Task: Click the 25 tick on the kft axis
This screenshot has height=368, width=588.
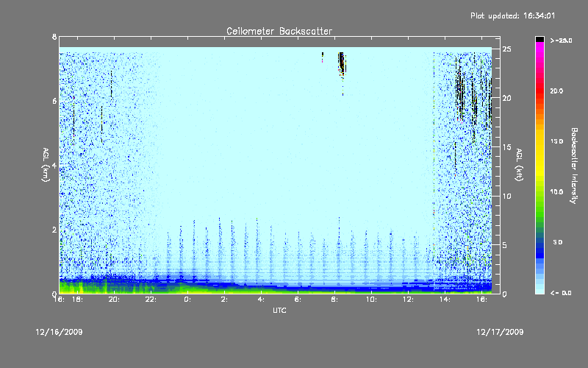Action: pyautogui.click(x=506, y=49)
